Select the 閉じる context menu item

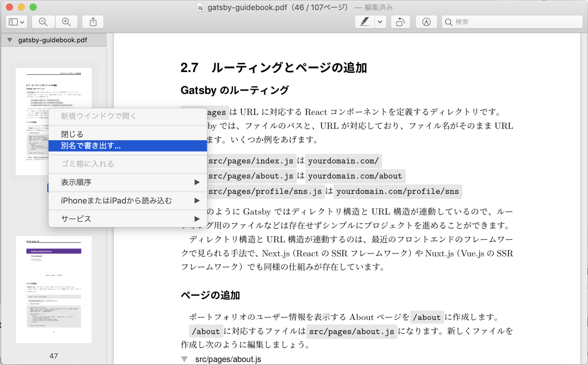tap(127, 134)
